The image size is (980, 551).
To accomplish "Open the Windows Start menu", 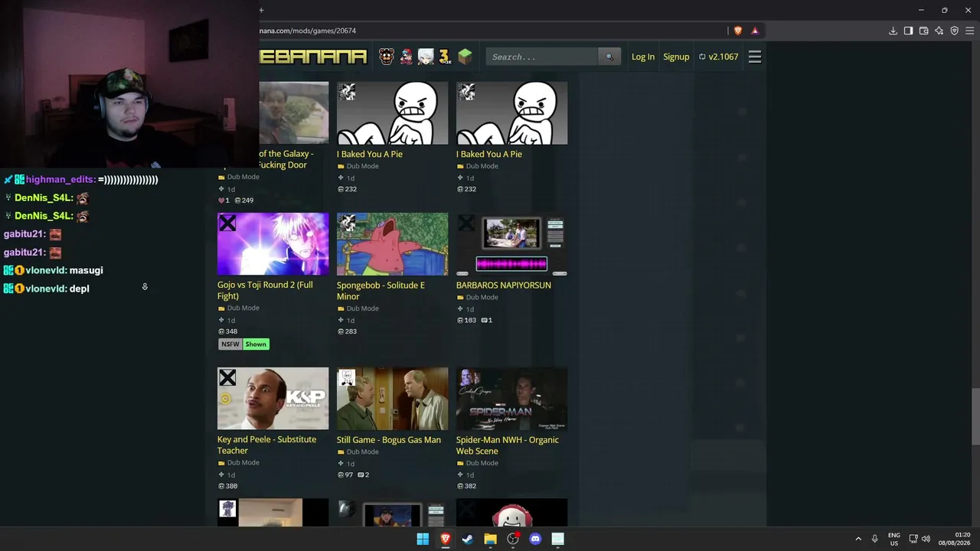I will click(423, 539).
